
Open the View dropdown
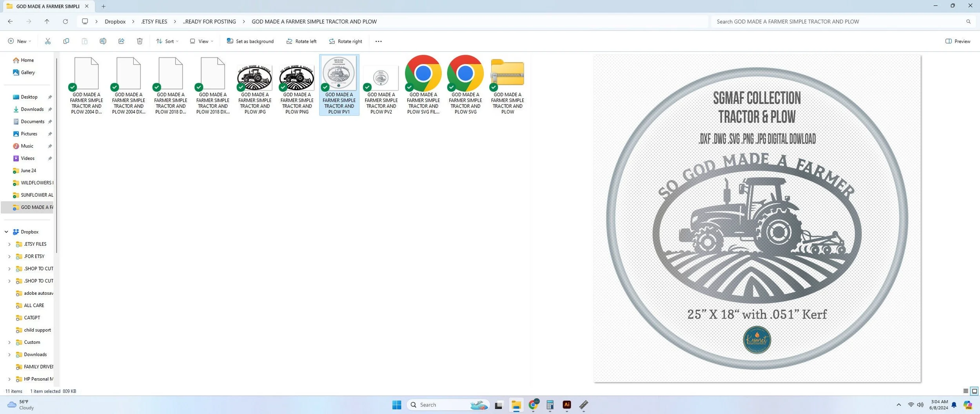[201, 41]
